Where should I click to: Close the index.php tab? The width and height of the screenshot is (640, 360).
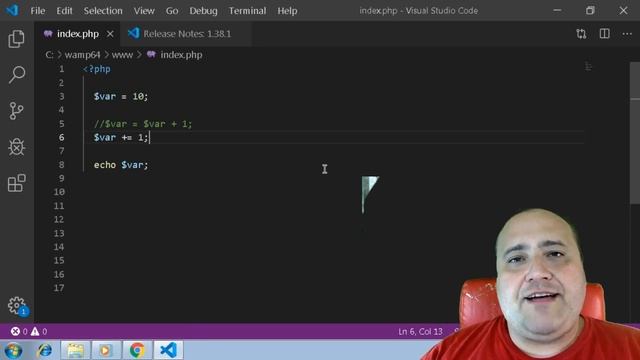click(x=110, y=34)
